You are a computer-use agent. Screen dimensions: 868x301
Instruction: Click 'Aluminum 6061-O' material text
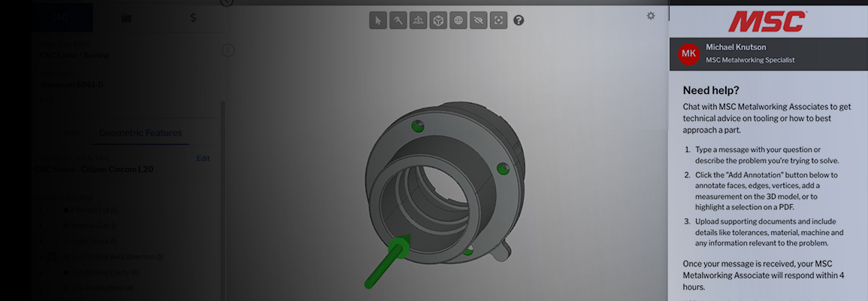click(x=71, y=85)
